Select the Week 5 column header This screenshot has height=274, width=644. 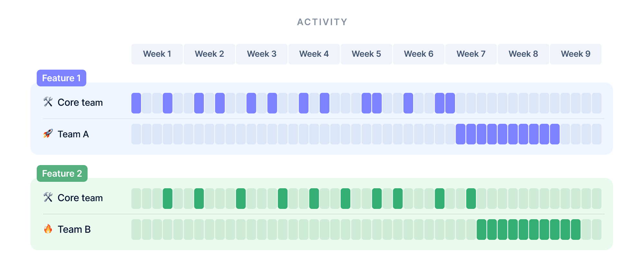[x=366, y=54]
